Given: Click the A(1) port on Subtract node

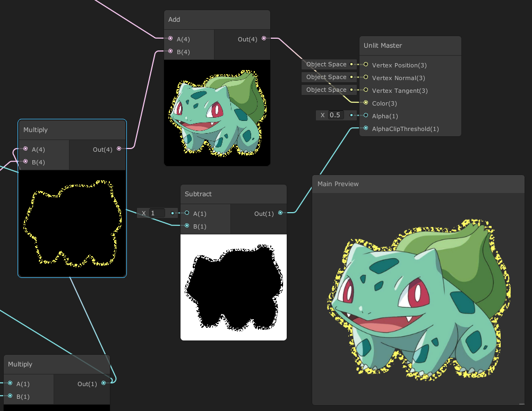Looking at the screenshot, I should pyautogui.click(x=187, y=213).
